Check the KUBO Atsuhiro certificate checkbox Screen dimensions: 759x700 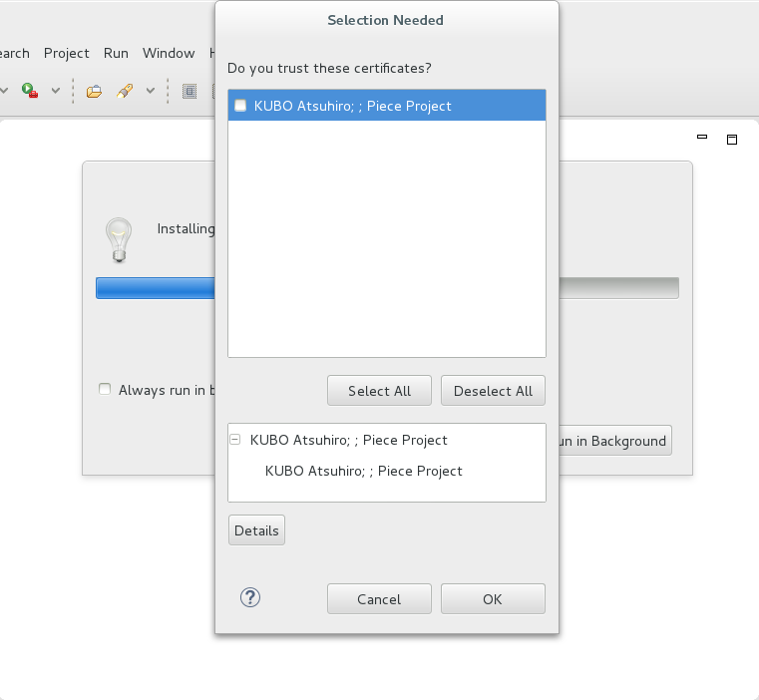click(240, 106)
